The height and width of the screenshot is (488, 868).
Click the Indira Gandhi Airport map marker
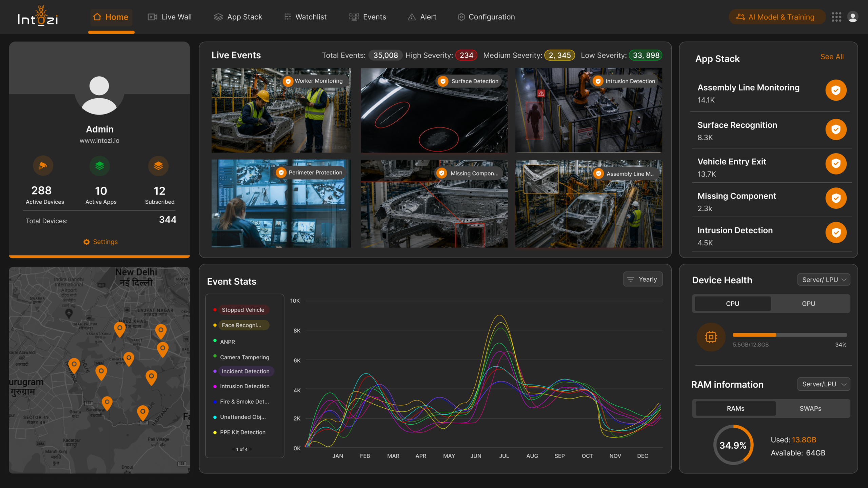(69, 313)
